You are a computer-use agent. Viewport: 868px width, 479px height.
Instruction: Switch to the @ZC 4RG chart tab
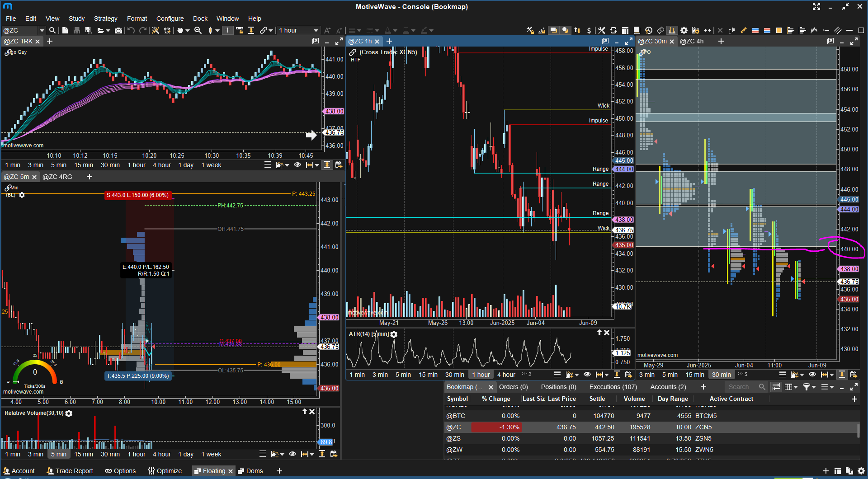[57, 177]
